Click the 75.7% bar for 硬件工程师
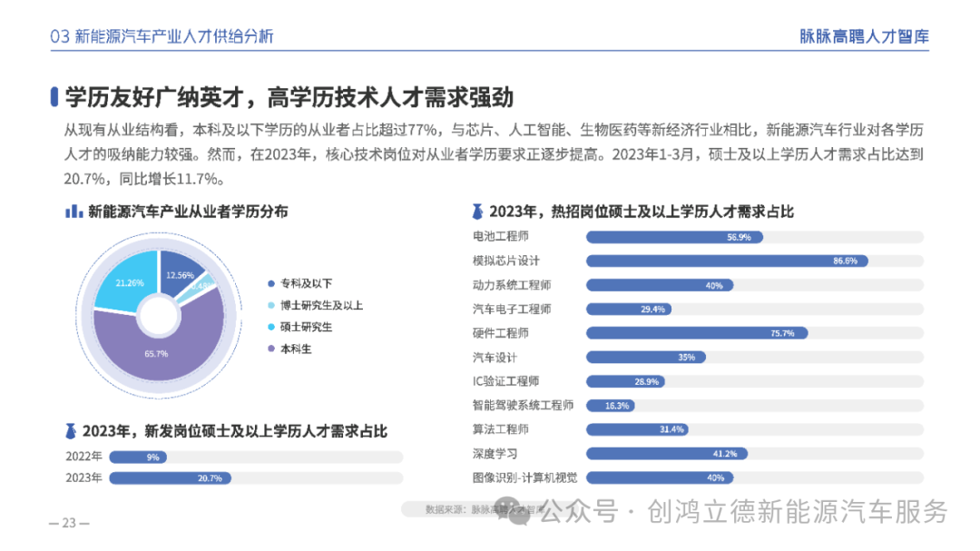This screenshot has height=551, width=980. pos(696,333)
